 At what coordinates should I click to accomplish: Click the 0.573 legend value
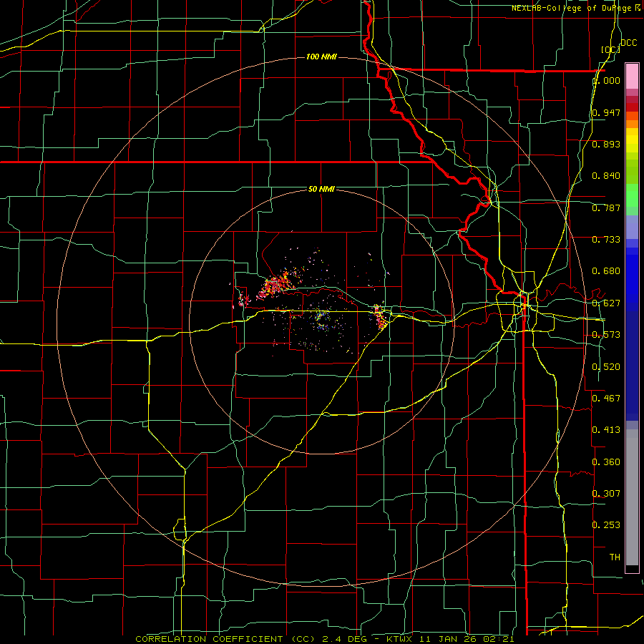coord(606,335)
